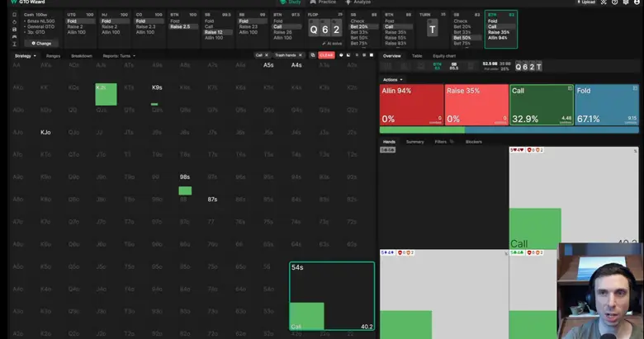The height and width of the screenshot is (339, 644).
Task: Open the Study mode tab
Action: pos(289,2)
